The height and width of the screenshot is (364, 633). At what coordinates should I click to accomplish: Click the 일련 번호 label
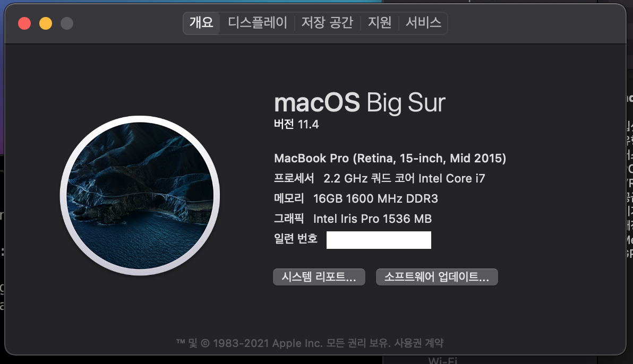click(296, 238)
